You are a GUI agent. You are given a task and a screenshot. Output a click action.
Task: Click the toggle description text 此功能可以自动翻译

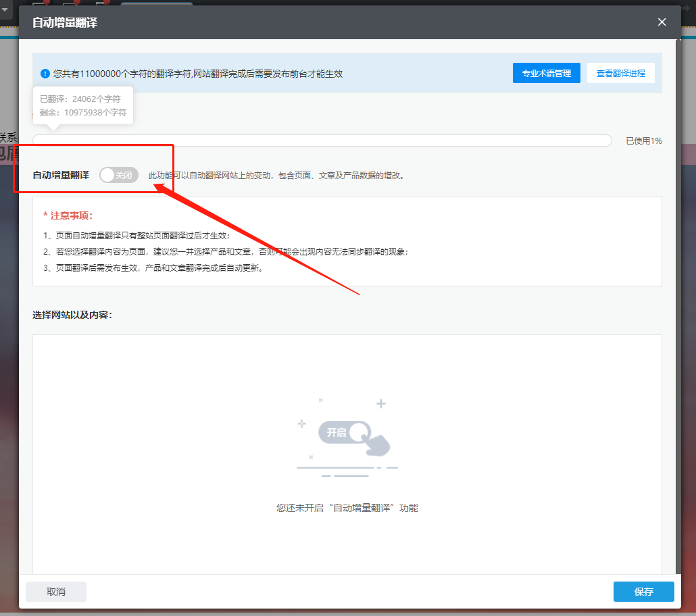276,176
